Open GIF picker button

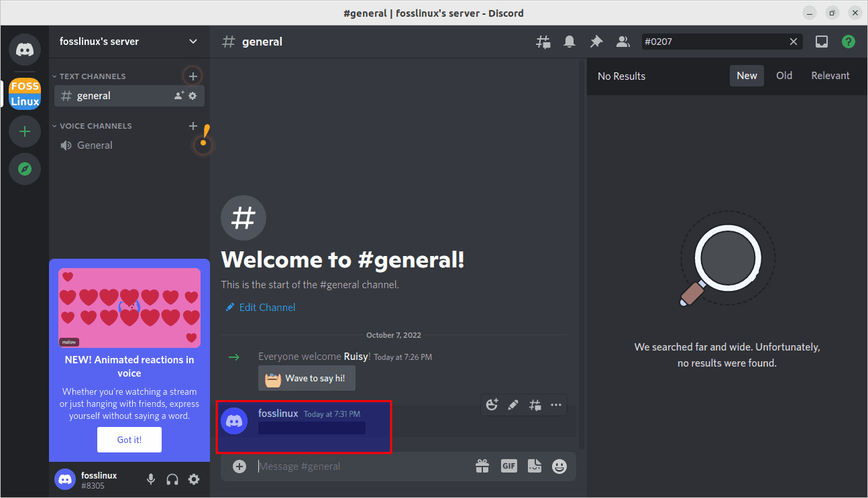tap(509, 466)
